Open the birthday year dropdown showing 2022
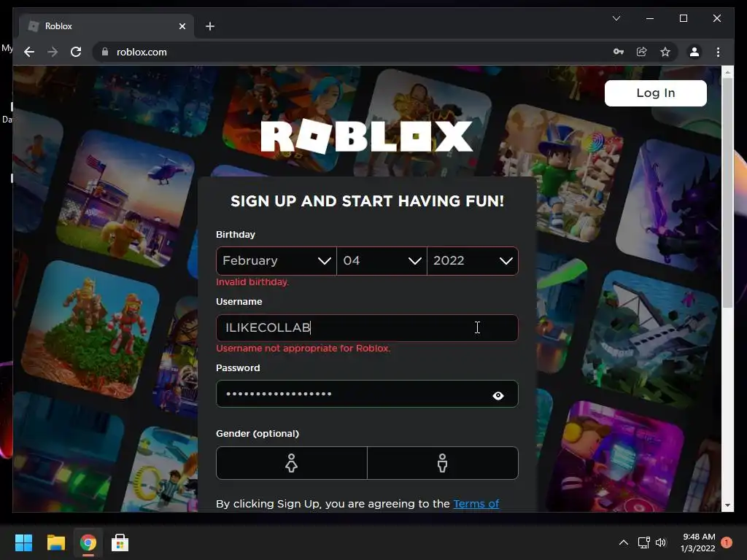Viewport: 747px width, 560px height. (x=473, y=261)
